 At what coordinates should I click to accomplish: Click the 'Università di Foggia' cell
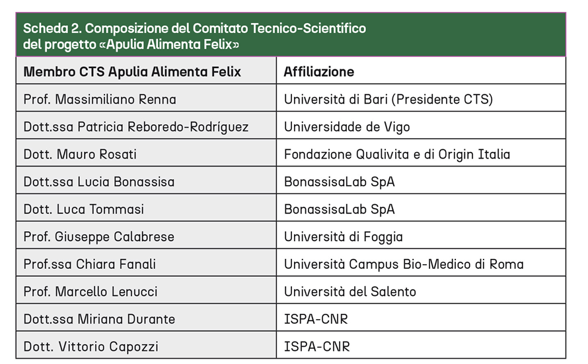pos(344,237)
